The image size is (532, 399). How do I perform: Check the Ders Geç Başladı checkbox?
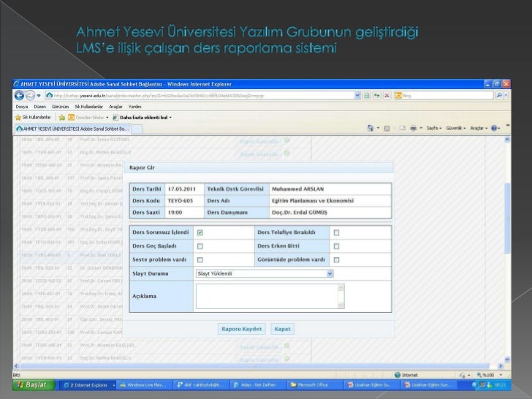tap(200, 246)
